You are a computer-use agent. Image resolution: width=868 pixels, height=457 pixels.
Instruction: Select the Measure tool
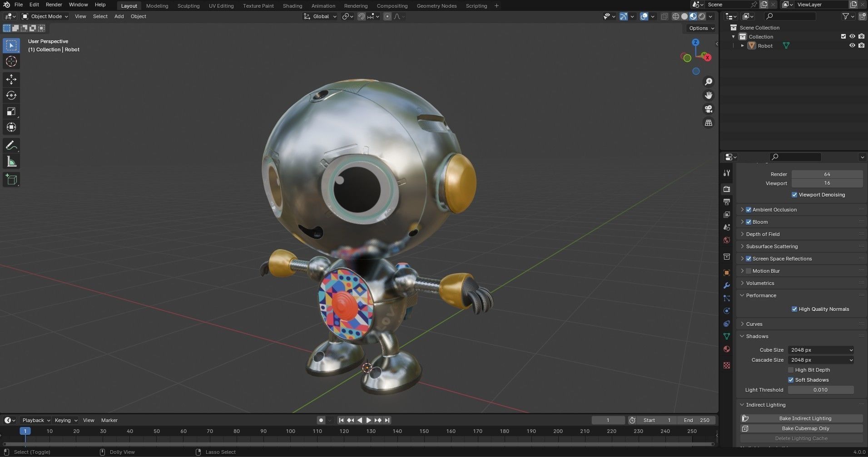[x=11, y=162]
